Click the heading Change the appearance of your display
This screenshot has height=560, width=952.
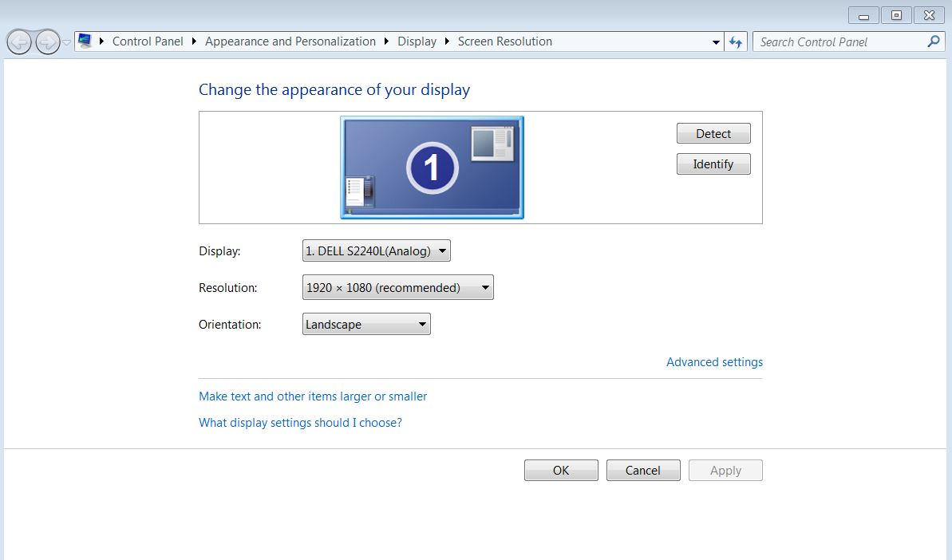[334, 90]
